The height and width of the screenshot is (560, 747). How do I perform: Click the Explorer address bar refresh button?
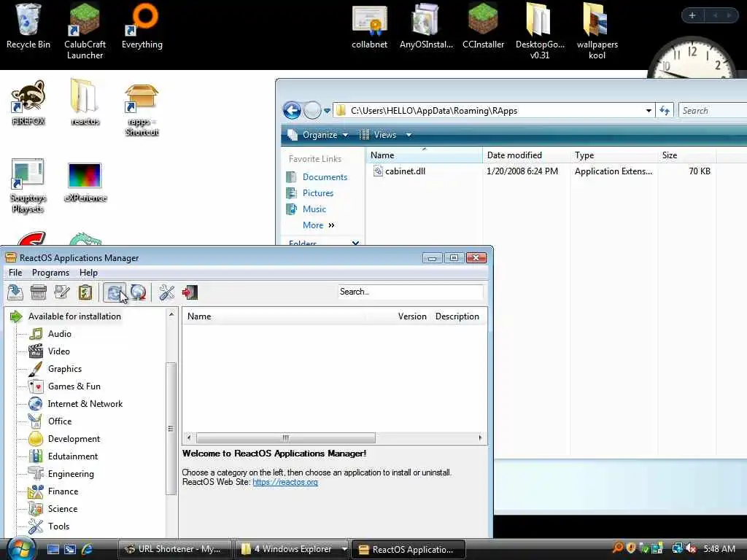pos(665,111)
